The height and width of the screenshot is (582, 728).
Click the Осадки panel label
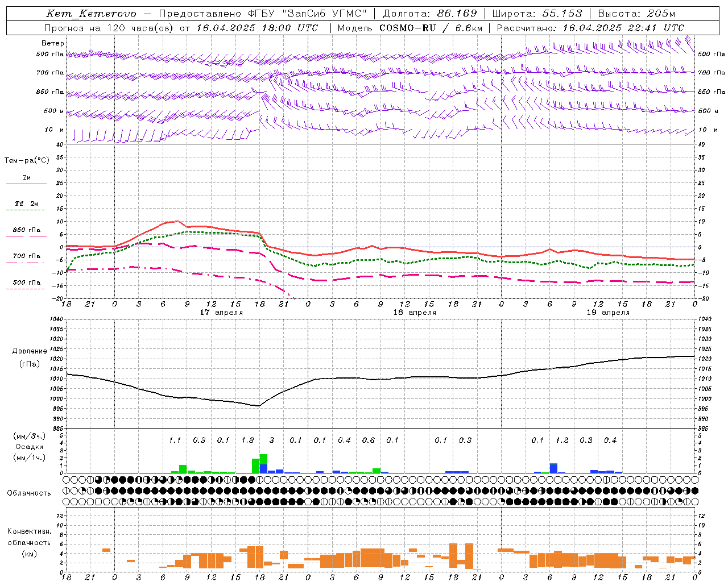pyautogui.click(x=29, y=447)
